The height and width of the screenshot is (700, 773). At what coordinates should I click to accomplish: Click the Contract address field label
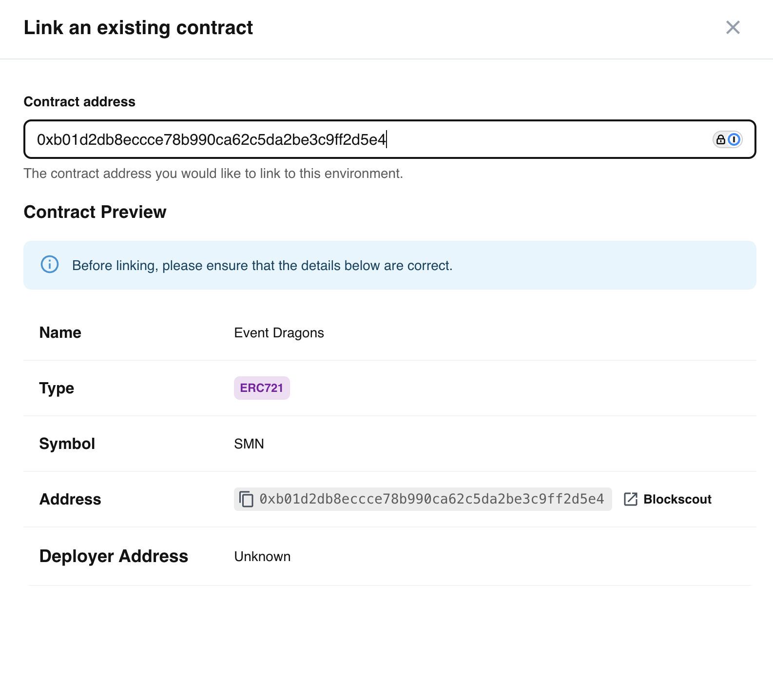79,102
